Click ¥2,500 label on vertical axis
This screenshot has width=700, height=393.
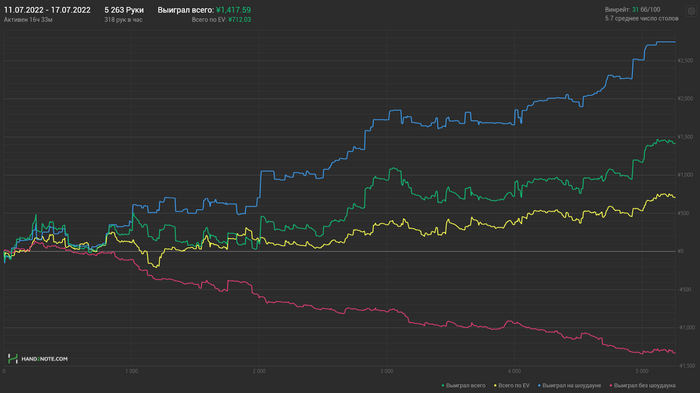[685, 61]
